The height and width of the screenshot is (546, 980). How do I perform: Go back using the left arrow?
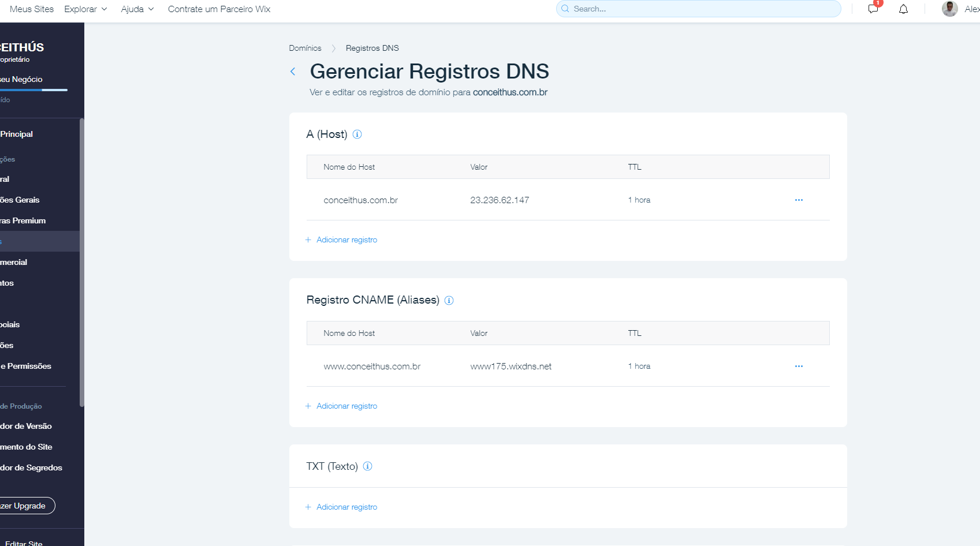[x=293, y=72]
